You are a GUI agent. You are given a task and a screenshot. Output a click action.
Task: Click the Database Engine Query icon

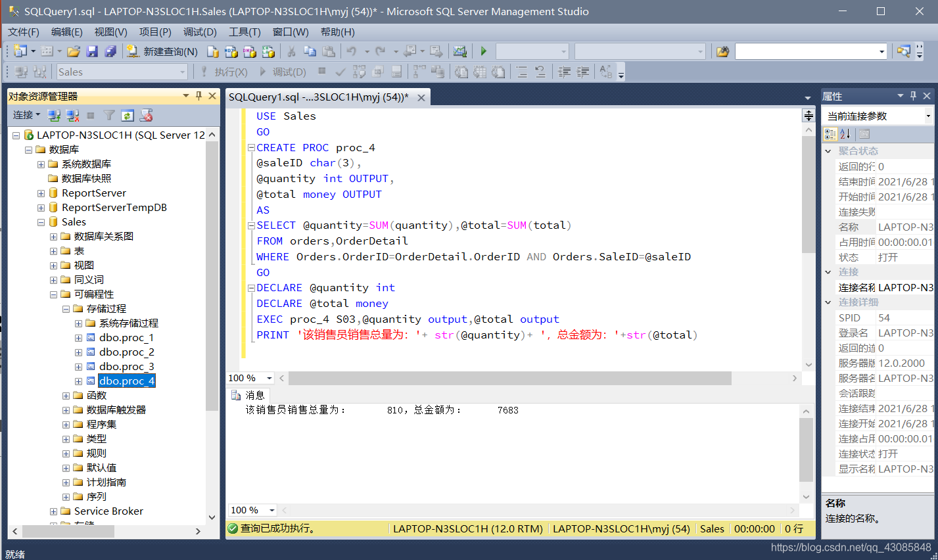coord(213,51)
